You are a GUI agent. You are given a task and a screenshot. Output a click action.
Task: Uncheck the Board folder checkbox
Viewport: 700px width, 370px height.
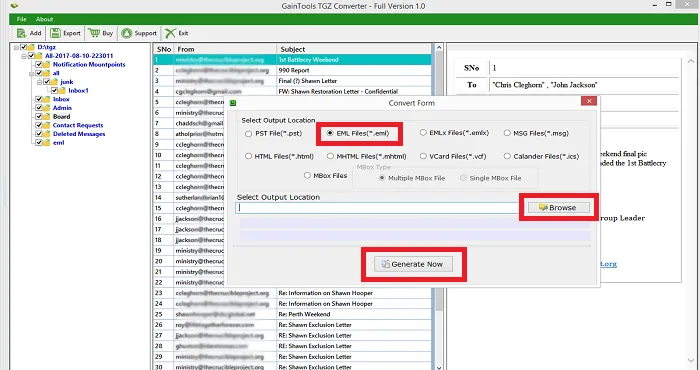tap(39, 116)
